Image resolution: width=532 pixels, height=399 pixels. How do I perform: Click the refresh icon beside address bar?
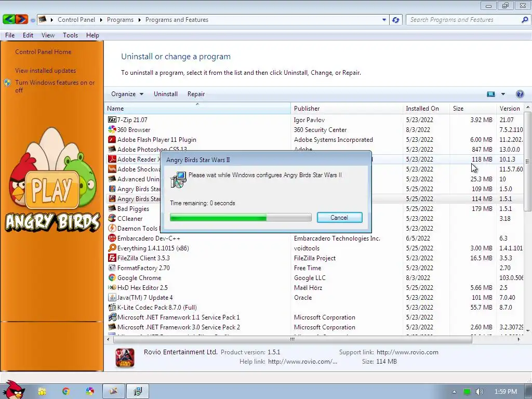tap(395, 20)
